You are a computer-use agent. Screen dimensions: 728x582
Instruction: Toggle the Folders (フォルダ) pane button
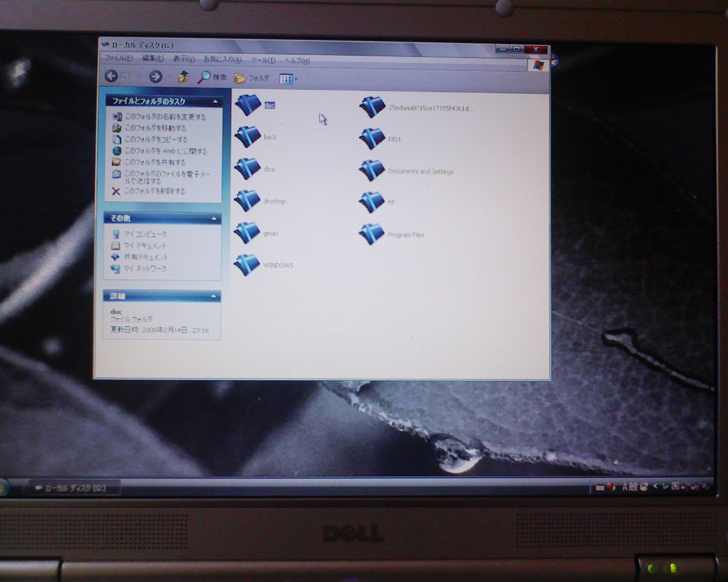pos(251,78)
